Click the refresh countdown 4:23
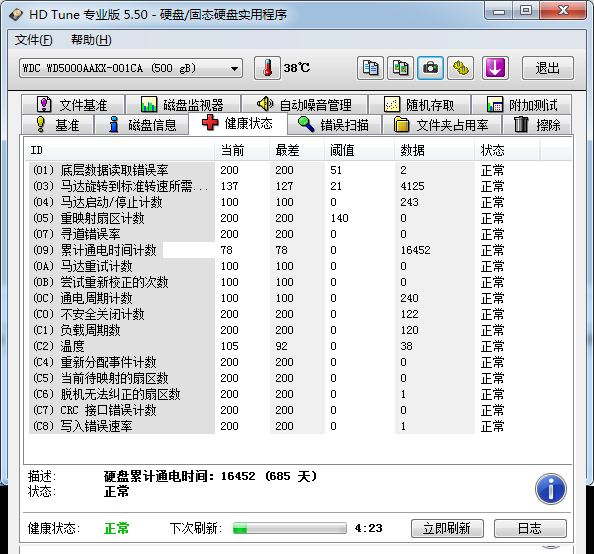Screen dimensions: 594x554 [x=368, y=528]
